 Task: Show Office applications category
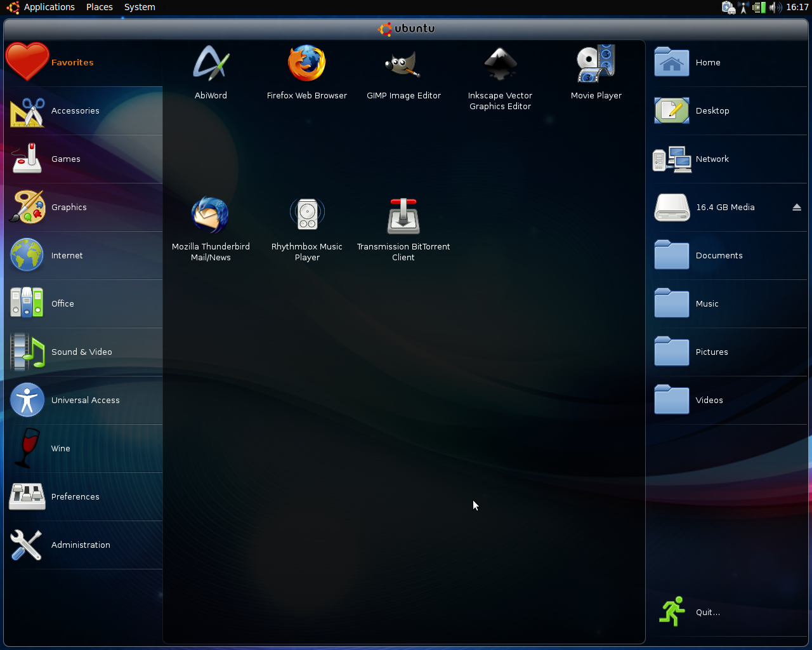pyautogui.click(x=83, y=303)
